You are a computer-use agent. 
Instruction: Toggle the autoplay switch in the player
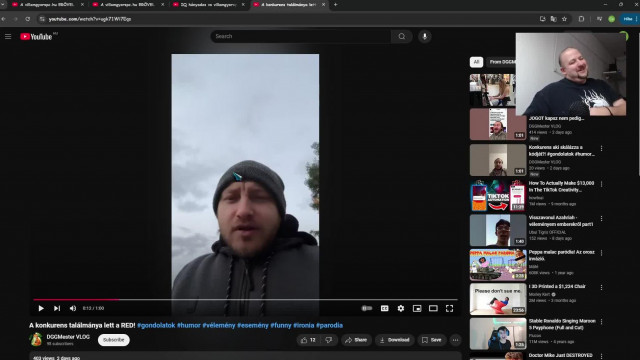click(x=367, y=308)
